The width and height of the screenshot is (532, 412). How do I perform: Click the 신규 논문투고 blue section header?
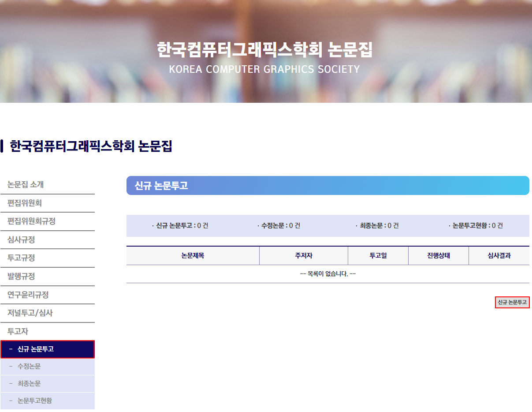click(328, 186)
